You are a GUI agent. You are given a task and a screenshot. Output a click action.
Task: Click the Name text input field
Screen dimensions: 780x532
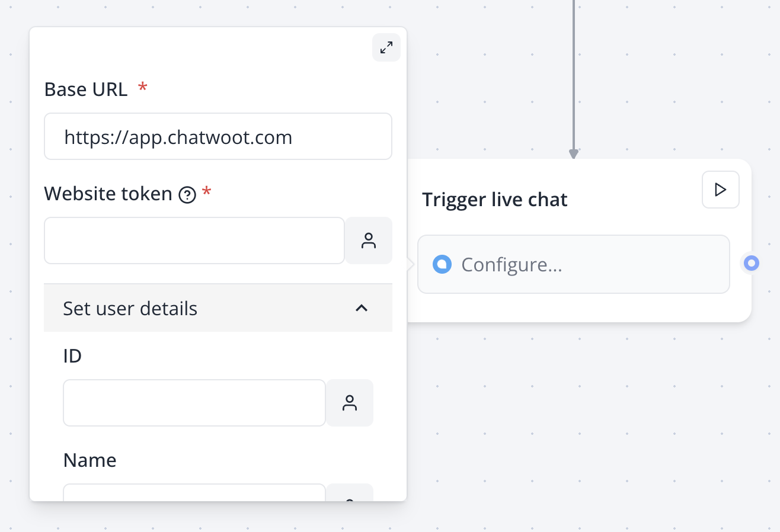pyautogui.click(x=194, y=492)
